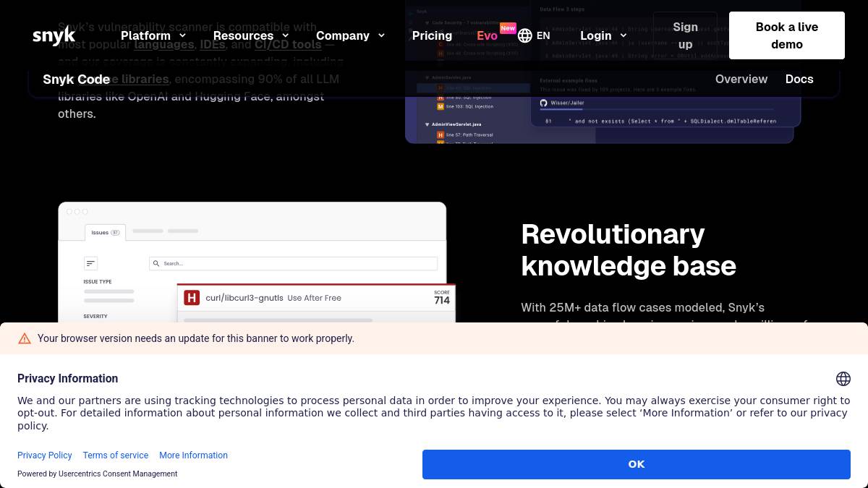Image resolution: width=868 pixels, height=488 pixels.
Task: Select EN language option
Action: 543,35
